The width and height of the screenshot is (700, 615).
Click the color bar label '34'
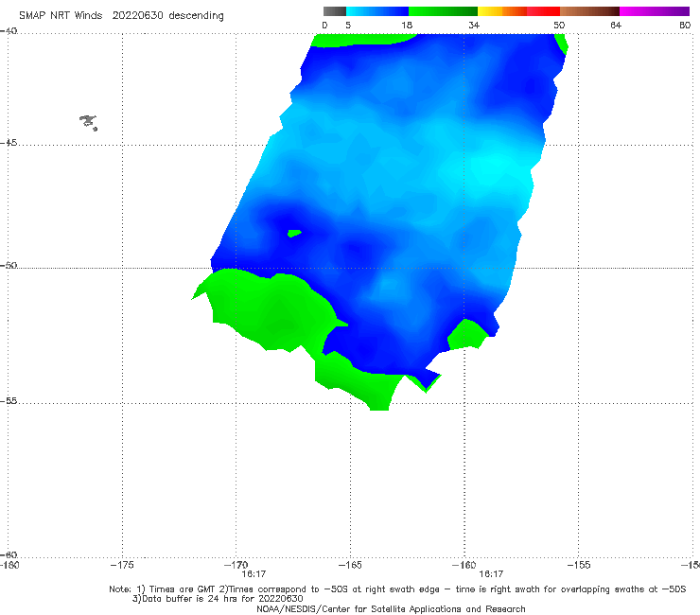click(474, 25)
